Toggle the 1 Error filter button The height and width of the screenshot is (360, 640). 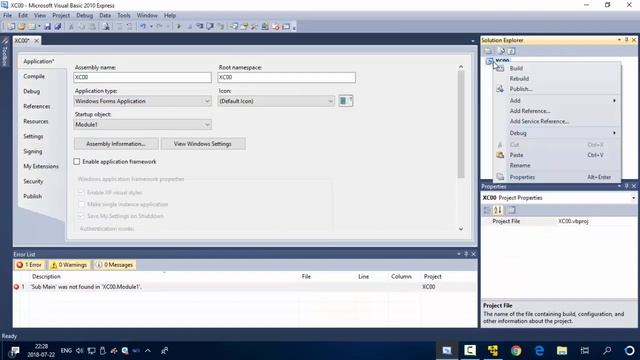(x=29, y=265)
